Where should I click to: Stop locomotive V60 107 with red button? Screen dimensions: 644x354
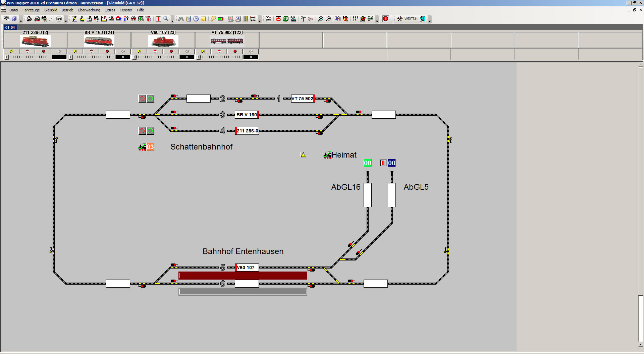pyautogui.click(x=171, y=51)
